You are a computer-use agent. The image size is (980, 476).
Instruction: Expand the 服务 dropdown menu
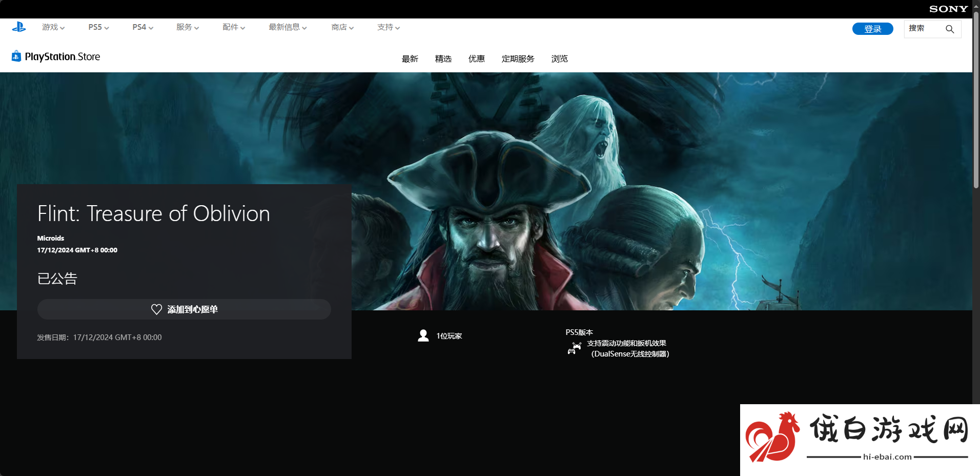pos(188,27)
